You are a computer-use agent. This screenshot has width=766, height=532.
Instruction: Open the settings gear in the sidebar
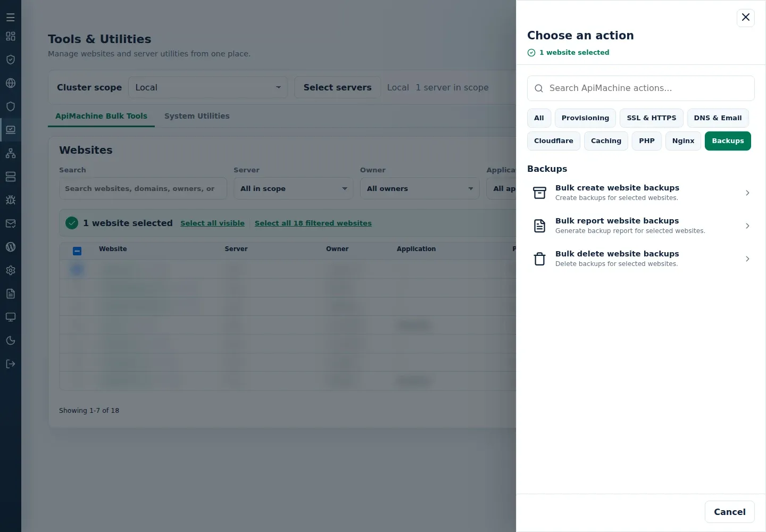point(11,270)
